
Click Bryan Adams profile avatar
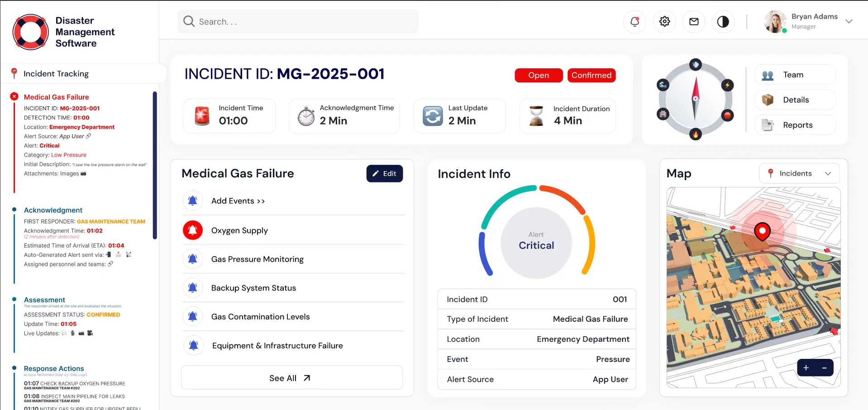[775, 22]
